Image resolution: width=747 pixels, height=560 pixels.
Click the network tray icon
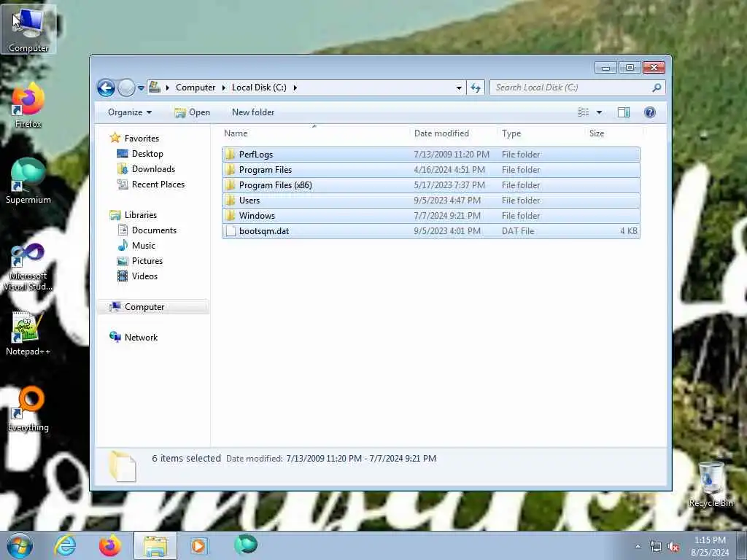click(x=656, y=547)
